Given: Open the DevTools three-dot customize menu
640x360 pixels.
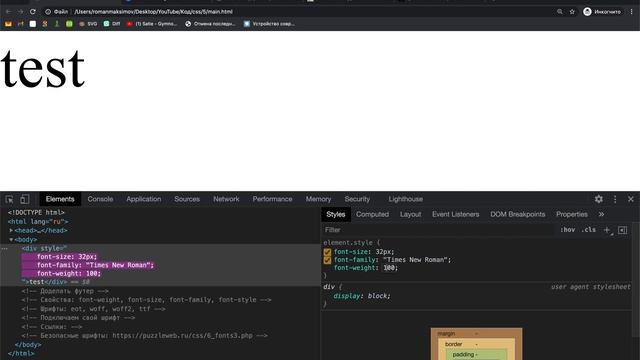Looking at the screenshot, I should coord(615,199).
